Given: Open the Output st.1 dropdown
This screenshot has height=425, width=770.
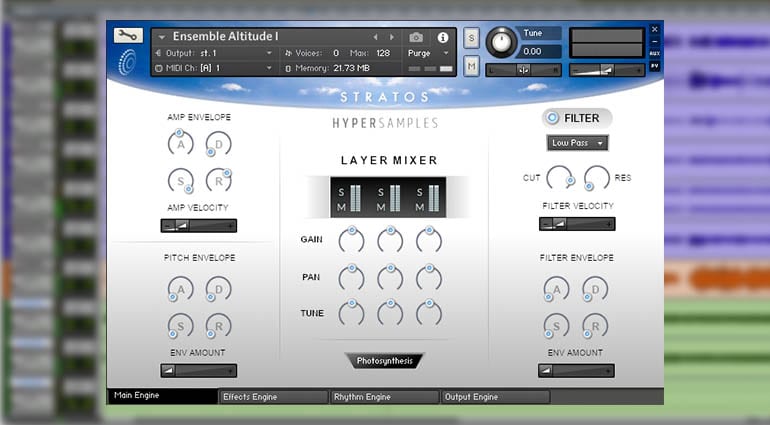Looking at the screenshot, I should point(214,53).
